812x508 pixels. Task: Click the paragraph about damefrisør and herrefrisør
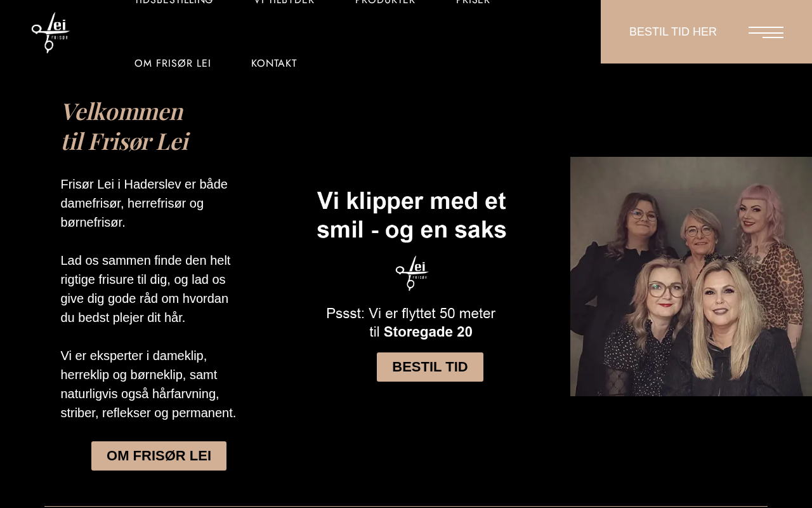coord(144,203)
